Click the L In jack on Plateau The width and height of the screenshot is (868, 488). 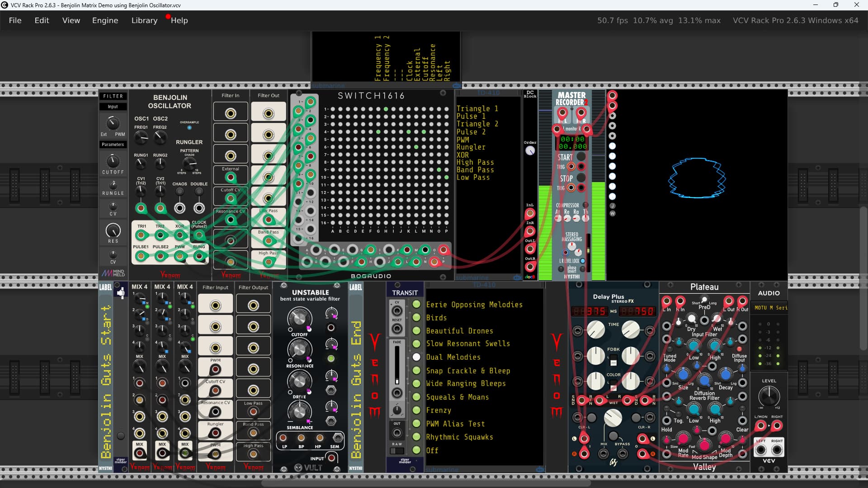(667, 301)
